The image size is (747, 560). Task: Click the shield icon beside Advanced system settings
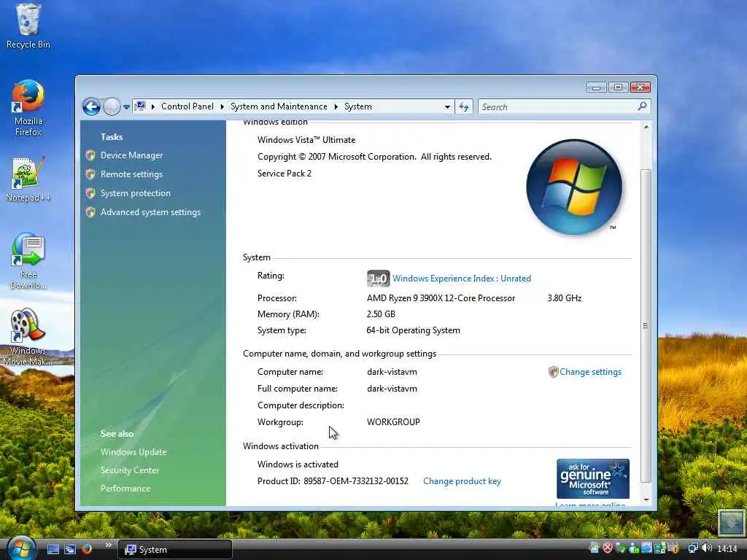click(x=90, y=212)
